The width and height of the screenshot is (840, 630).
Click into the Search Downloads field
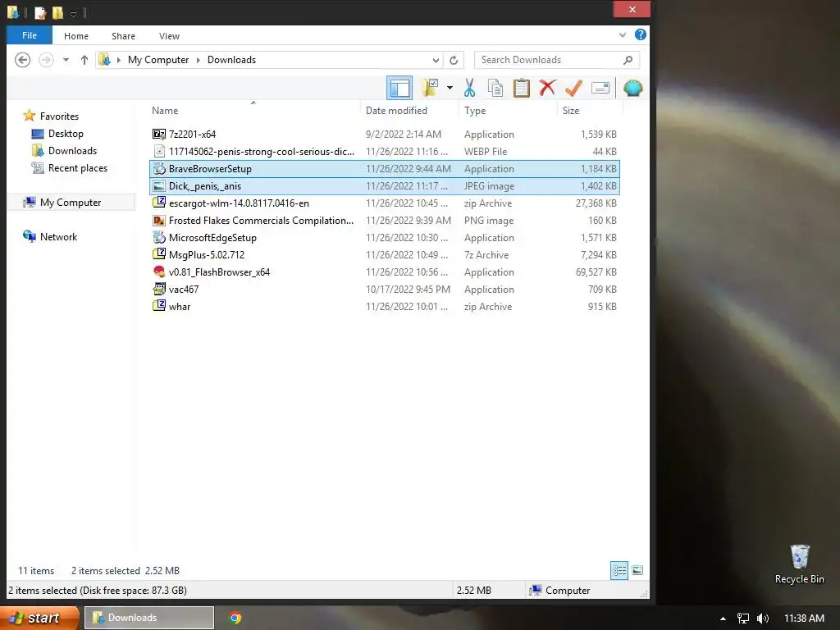click(557, 60)
